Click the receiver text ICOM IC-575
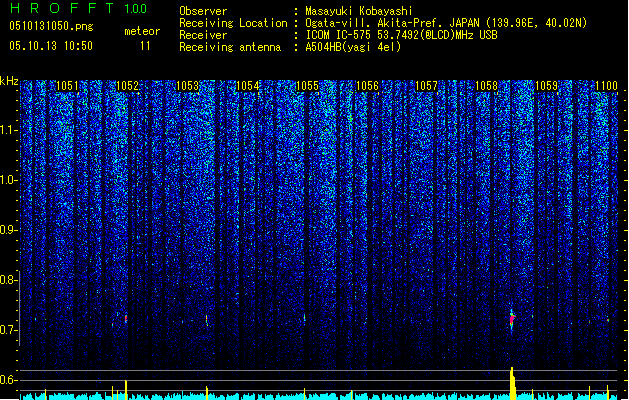Viewport: 629px width, 400px height. coord(340,35)
